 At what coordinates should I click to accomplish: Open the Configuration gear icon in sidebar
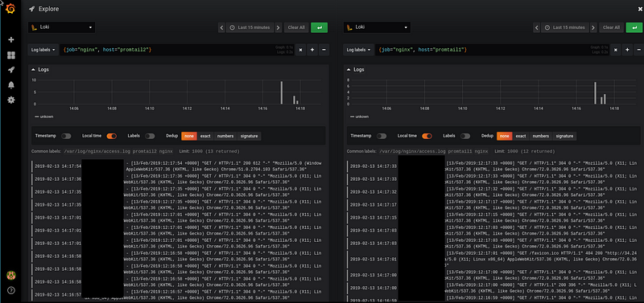point(11,100)
